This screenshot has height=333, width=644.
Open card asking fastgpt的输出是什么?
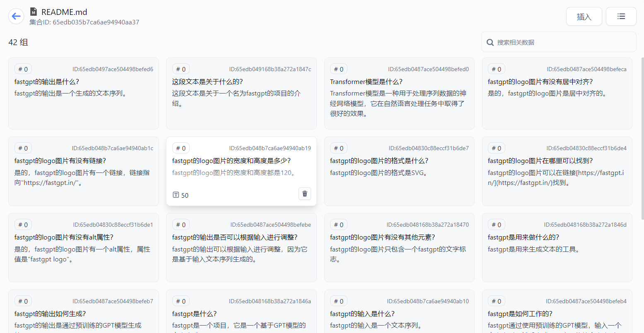click(84, 93)
